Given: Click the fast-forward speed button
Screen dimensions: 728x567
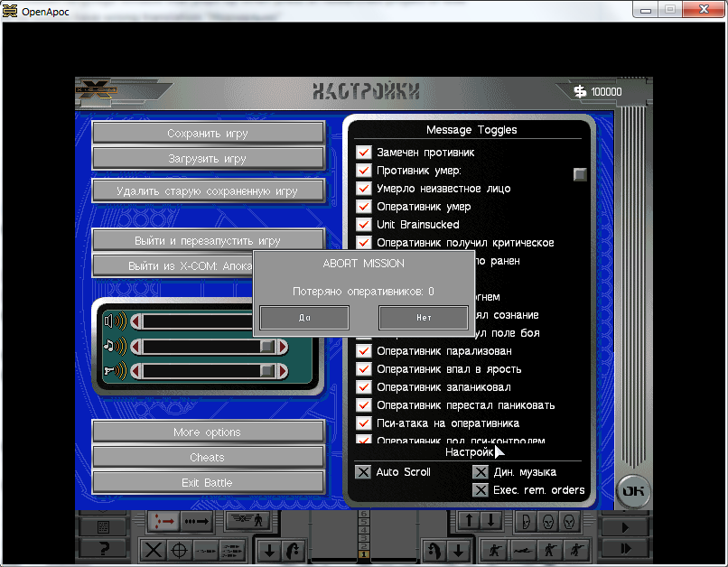Looking at the screenshot, I should coord(625,549).
